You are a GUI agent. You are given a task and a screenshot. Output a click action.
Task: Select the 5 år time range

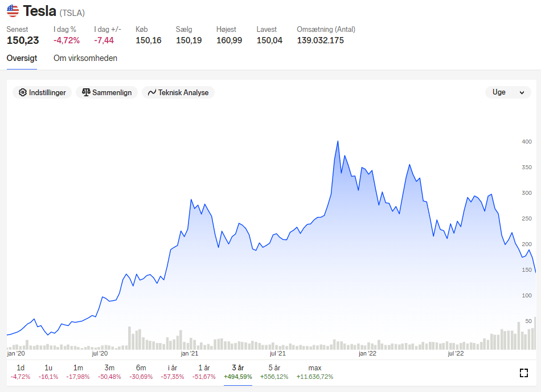[274, 372]
